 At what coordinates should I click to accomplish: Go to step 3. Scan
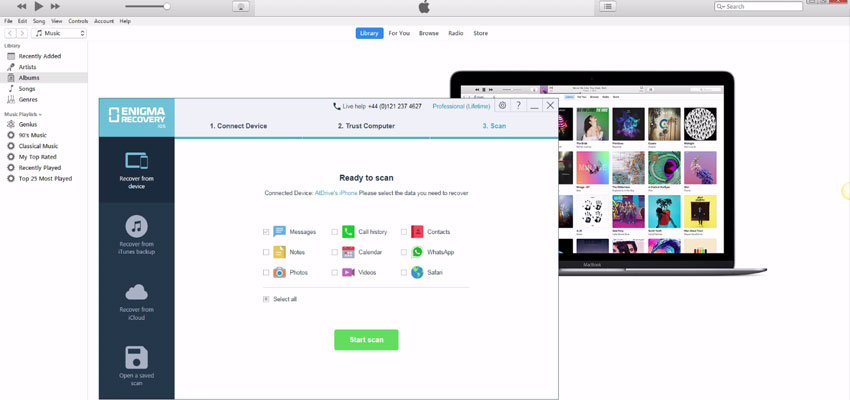coord(494,126)
